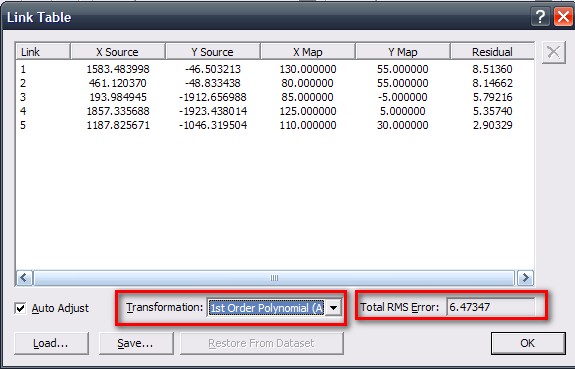Open the help question mark button
Screen dimensions: 575x369
(x=540, y=17)
